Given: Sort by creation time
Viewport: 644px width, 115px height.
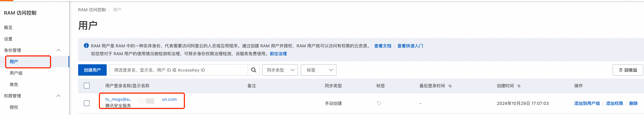Looking at the screenshot, I should (x=519, y=86).
